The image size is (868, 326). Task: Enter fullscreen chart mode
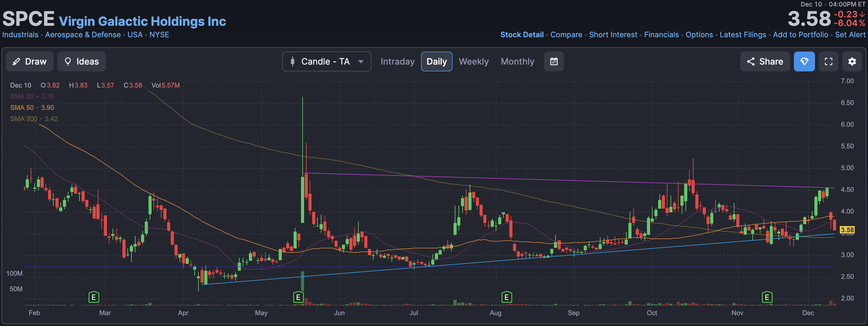[x=829, y=61]
